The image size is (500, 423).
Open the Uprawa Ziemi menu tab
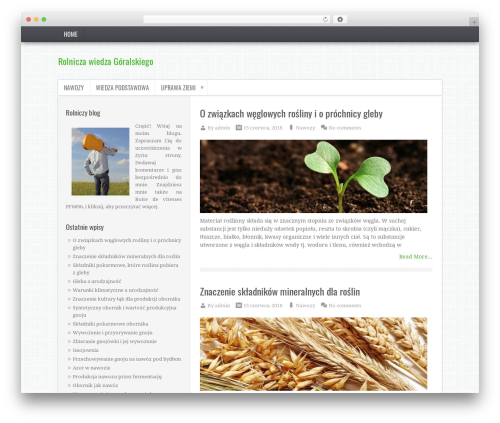click(178, 88)
